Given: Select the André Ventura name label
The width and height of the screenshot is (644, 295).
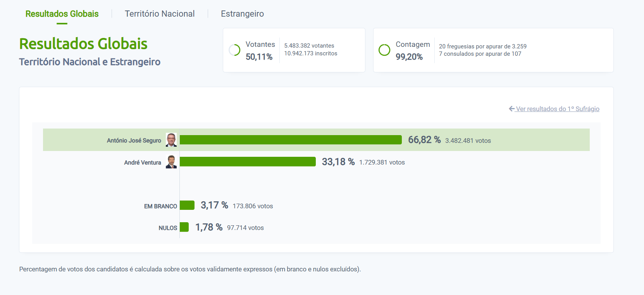Looking at the screenshot, I should click(143, 163).
